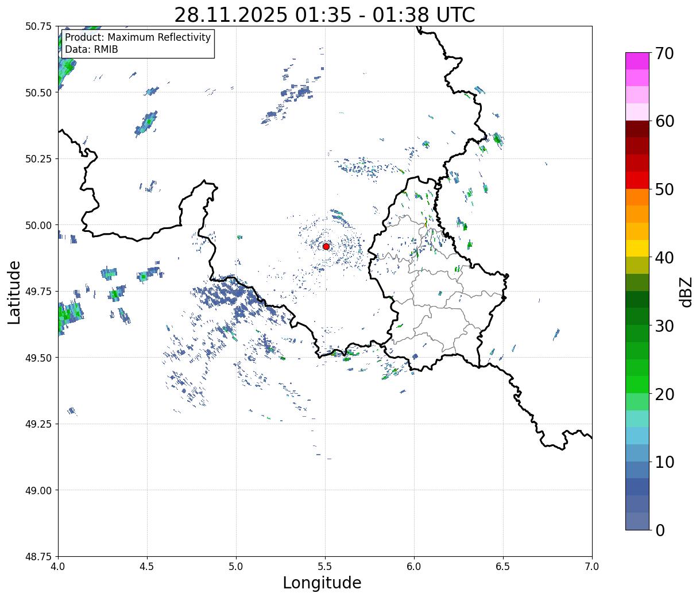Viewport: 700px width, 597px height.
Task: Click the "dBZ" colorbar label
Action: point(686,292)
